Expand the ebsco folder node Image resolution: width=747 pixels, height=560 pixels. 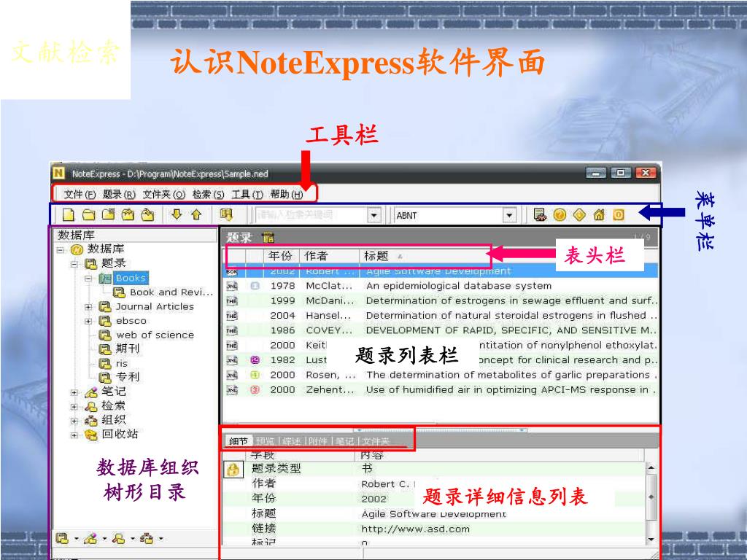pos(88,321)
